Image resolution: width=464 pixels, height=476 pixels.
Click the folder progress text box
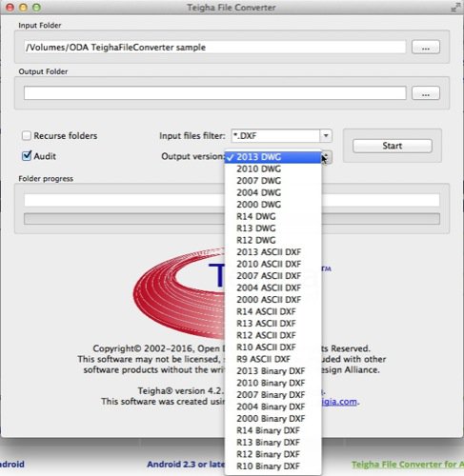232,200
